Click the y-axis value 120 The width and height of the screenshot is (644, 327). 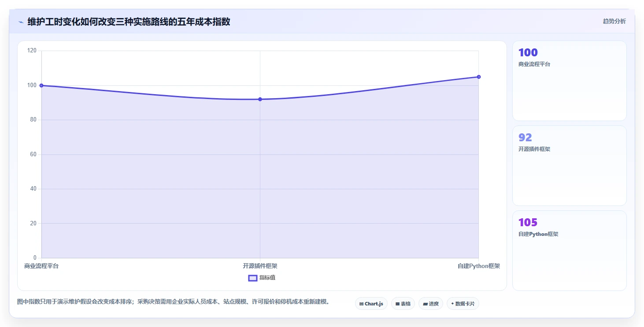(32, 51)
